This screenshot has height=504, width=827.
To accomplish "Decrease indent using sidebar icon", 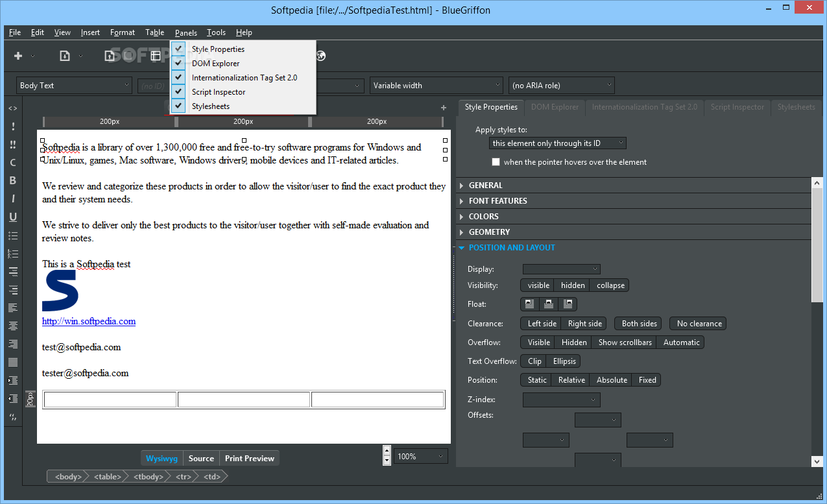I will 13,399.
